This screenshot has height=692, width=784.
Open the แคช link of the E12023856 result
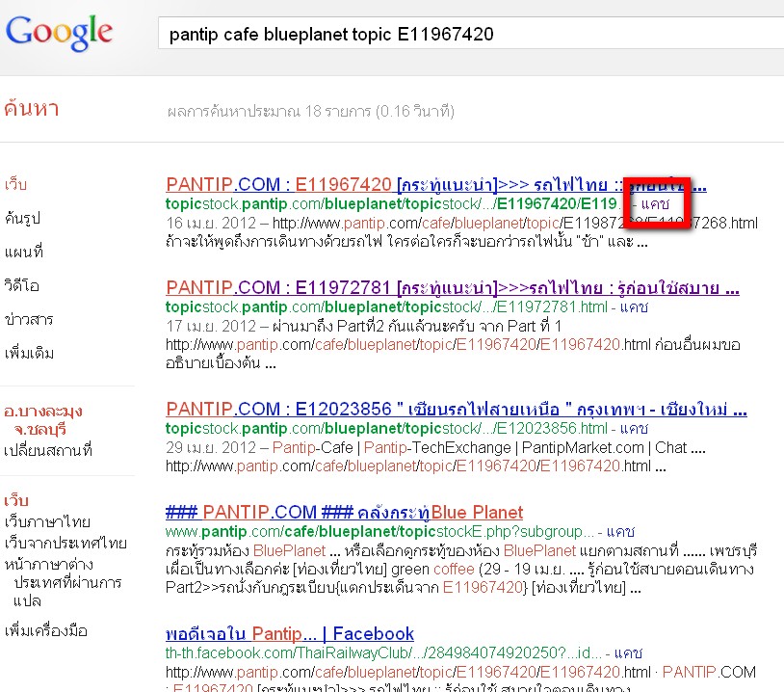(634, 428)
